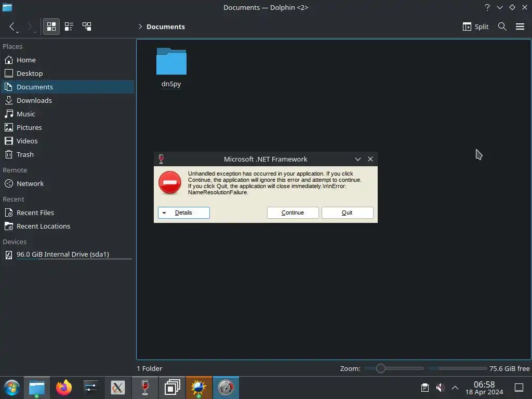532x399 pixels.
Task: Open Dolphin search
Action: (x=502, y=26)
